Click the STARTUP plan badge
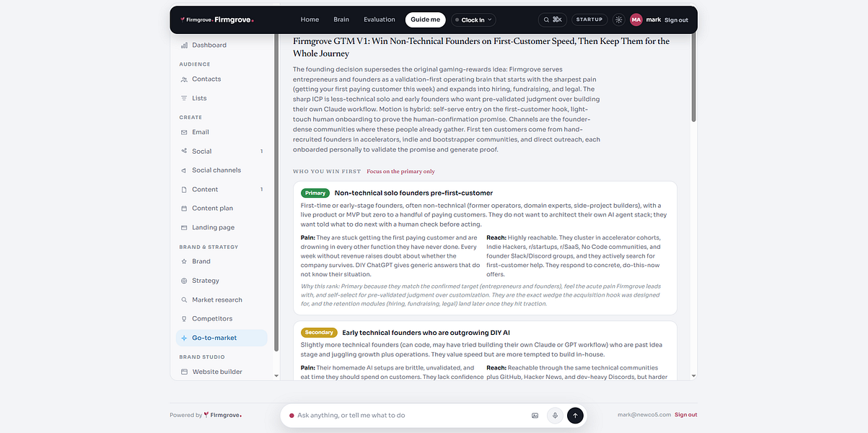This screenshot has height=433, width=868. click(x=589, y=19)
